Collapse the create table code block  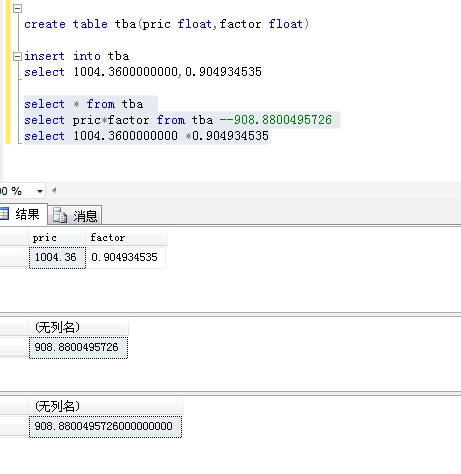(x=17, y=8)
